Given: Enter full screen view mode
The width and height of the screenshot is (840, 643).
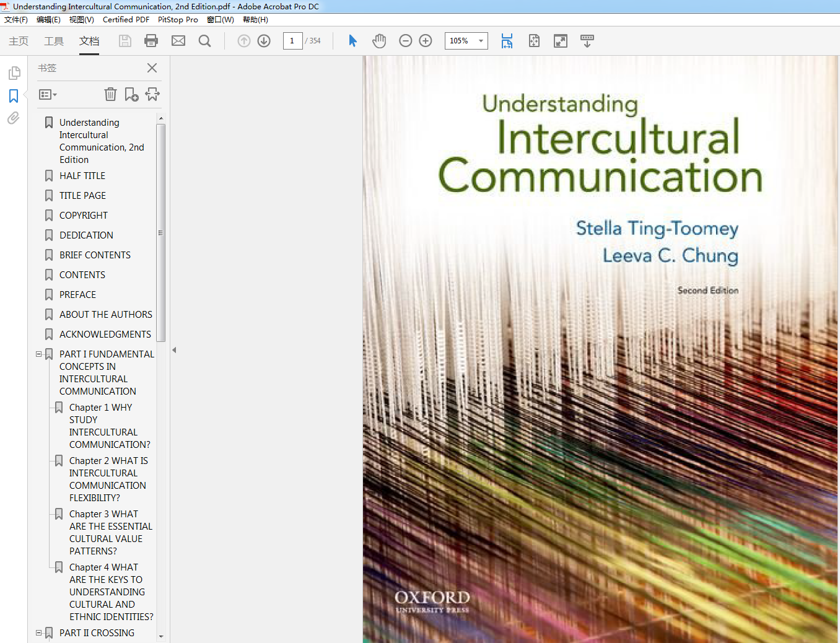Looking at the screenshot, I should 561,41.
